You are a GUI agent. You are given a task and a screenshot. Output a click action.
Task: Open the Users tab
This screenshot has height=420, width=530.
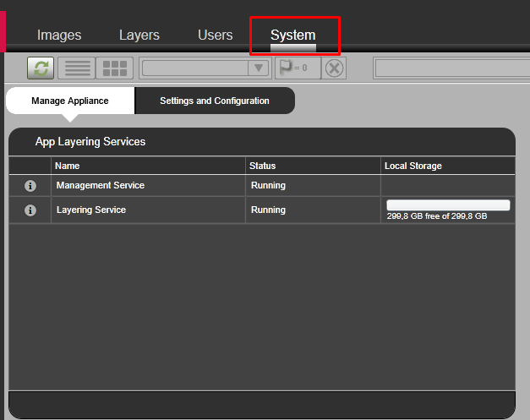(x=216, y=35)
